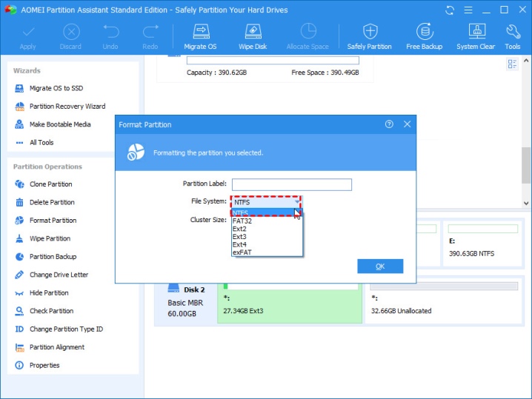Select exFAT file system option
Image resolution: width=532 pixels, height=399 pixels.
tap(267, 252)
